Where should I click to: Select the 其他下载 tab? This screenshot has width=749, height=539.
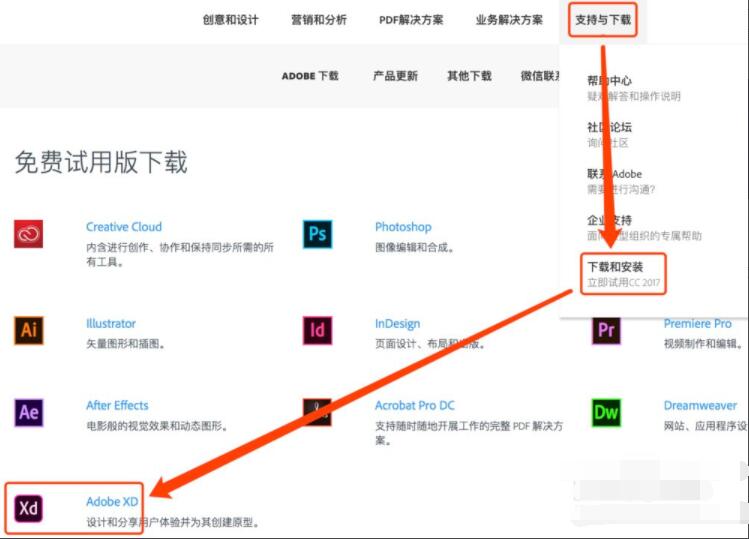[x=469, y=76]
